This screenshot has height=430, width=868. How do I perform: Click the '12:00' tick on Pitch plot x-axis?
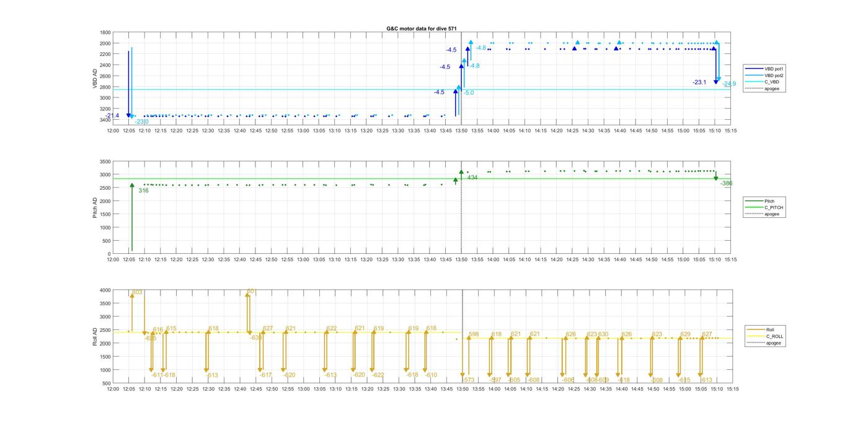click(x=113, y=259)
